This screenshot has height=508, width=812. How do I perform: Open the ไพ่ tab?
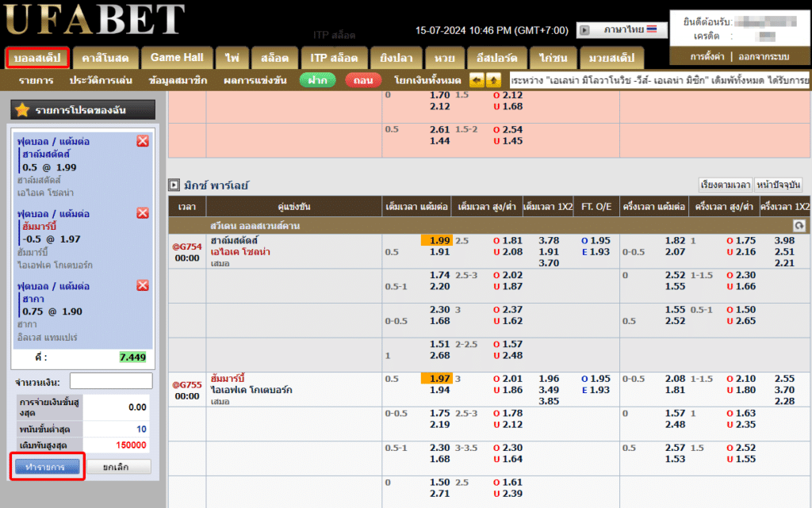232,57
